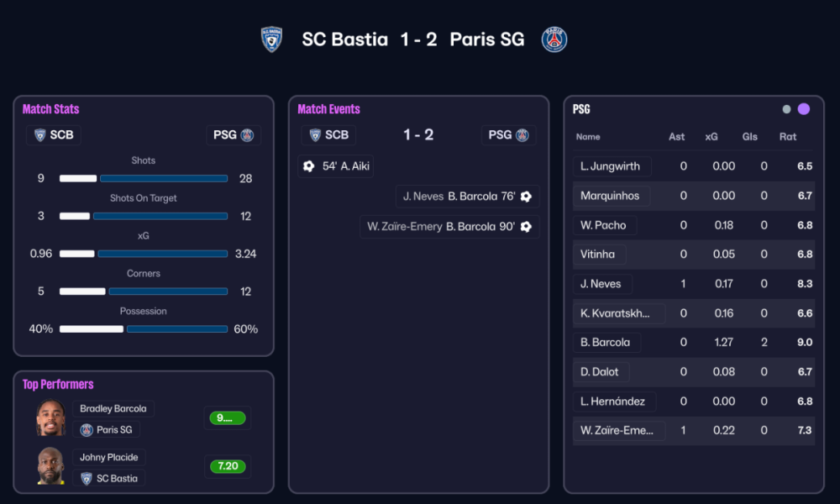840x504 pixels.
Task: Click Bradley Barcola's player photo
Action: pos(50,418)
